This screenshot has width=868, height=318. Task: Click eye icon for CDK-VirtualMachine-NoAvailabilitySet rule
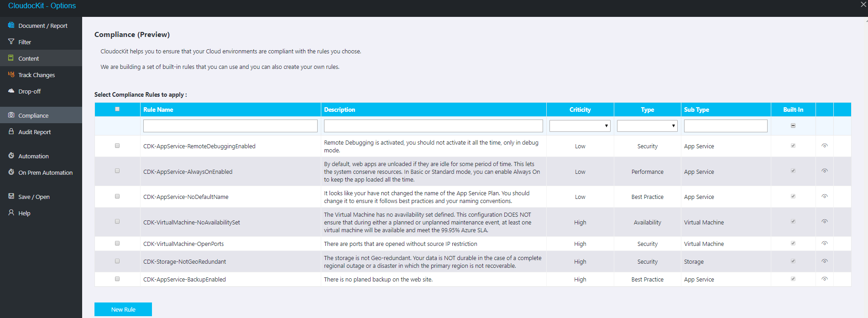coord(825,222)
